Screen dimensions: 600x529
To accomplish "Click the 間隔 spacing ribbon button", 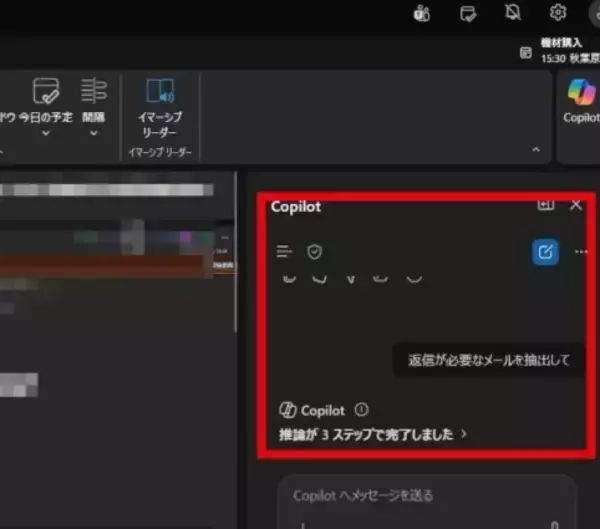I will click(x=93, y=100).
